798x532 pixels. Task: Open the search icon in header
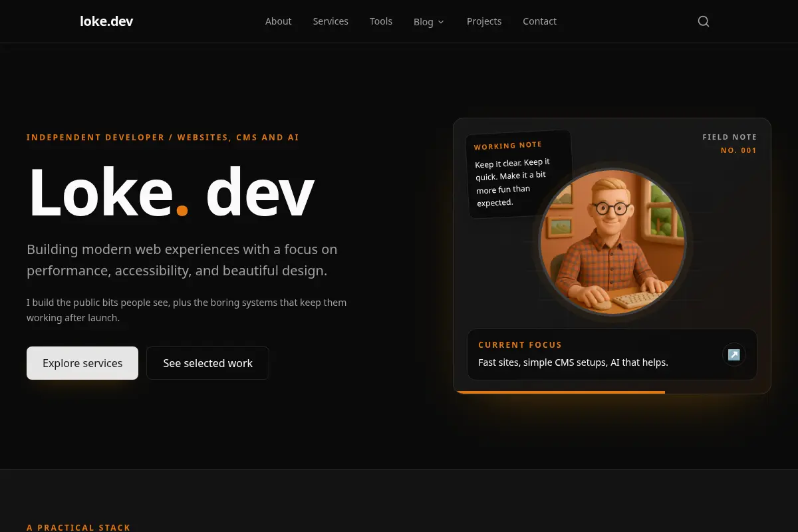tap(704, 21)
